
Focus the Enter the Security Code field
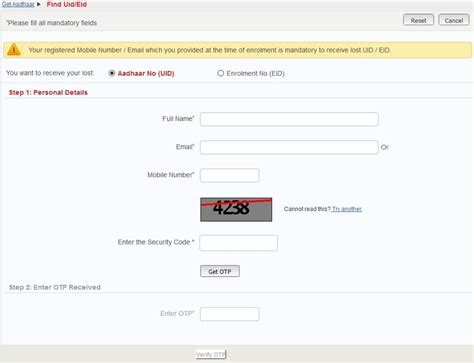tap(238, 243)
